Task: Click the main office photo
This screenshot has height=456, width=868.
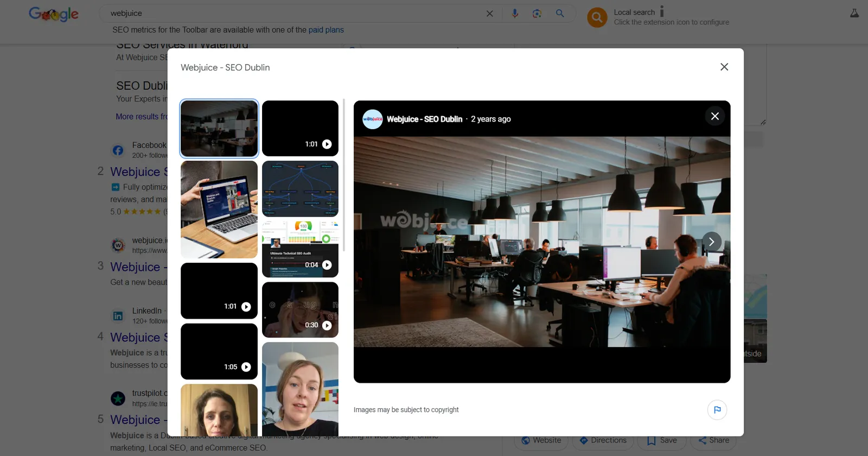Action: click(x=542, y=242)
